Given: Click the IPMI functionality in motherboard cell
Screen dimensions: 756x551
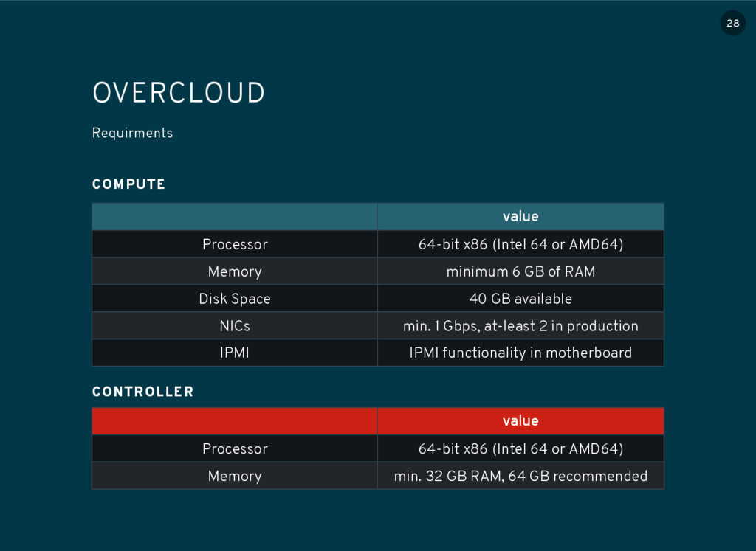Looking at the screenshot, I should coord(520,353).
